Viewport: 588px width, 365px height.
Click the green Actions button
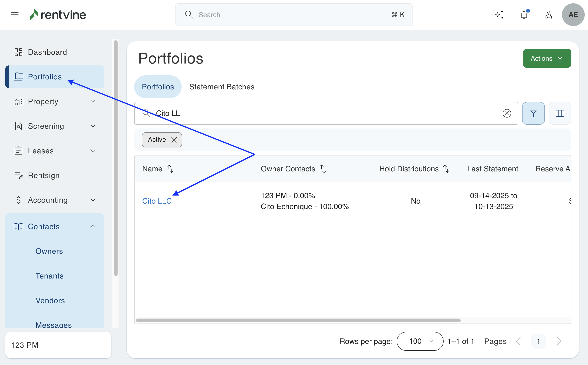[547, 58]
